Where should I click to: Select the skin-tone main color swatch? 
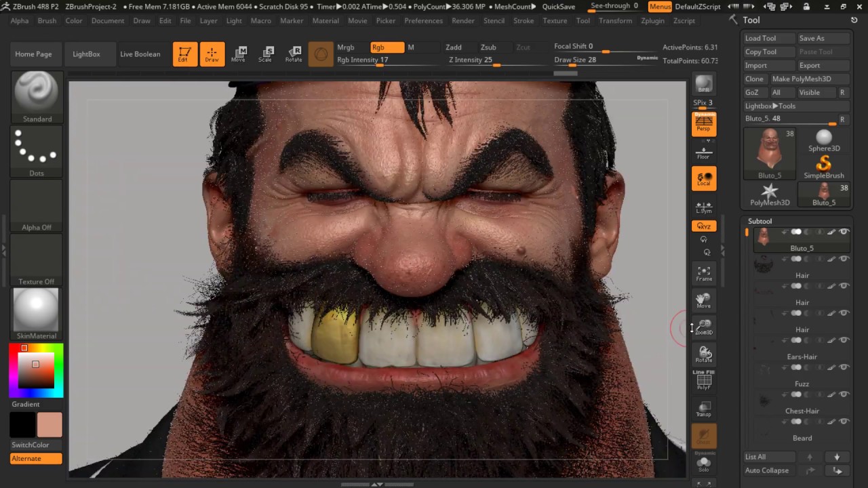(x=50, y=425)
